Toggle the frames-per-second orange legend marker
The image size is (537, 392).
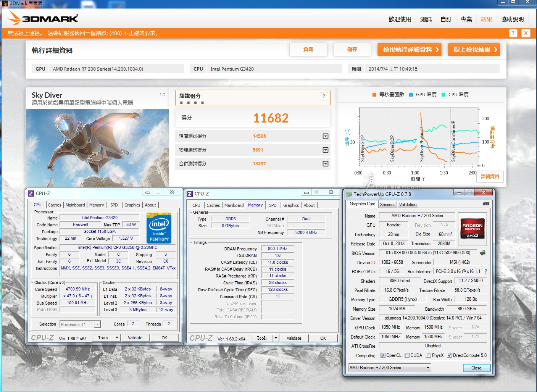tap(374, 95)
